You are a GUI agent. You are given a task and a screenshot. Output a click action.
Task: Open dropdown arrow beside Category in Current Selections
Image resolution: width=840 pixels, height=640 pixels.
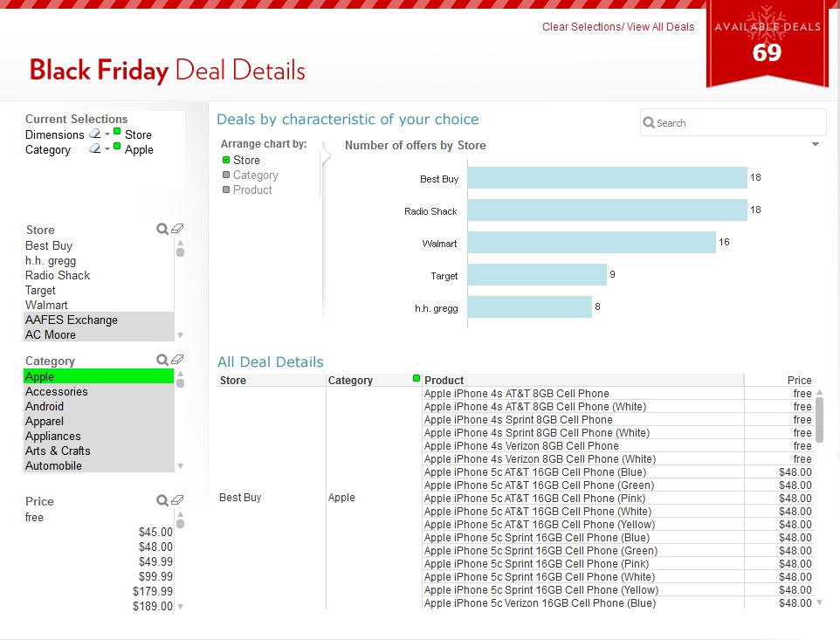pyautogui.click(x=107, y=149)
